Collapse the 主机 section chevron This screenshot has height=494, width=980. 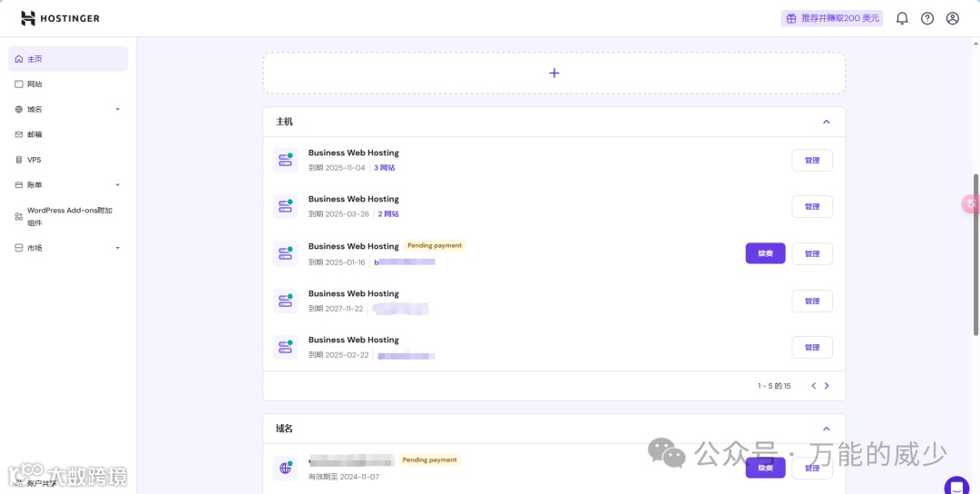(827, 122)
